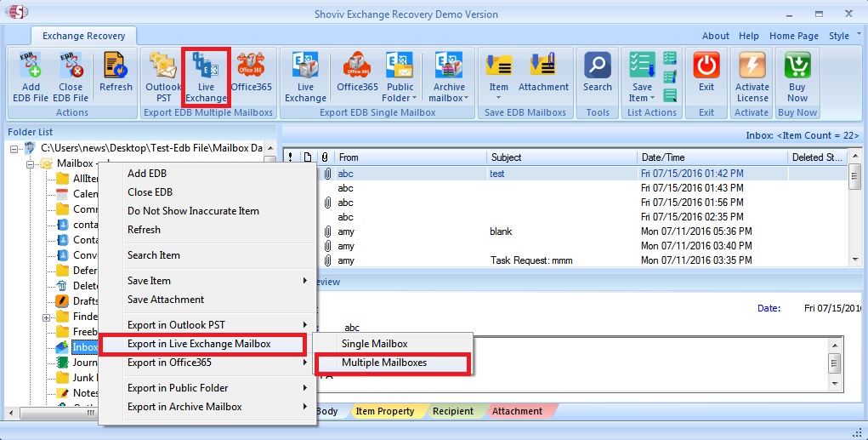
Task: Choose Do Not Show Inaccurate Item
Action: (x=193, y=211)
